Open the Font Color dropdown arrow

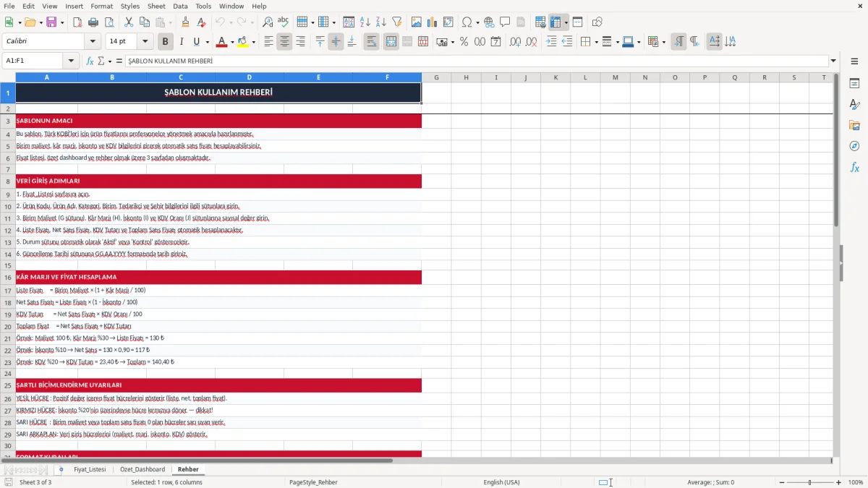(232, 42)
